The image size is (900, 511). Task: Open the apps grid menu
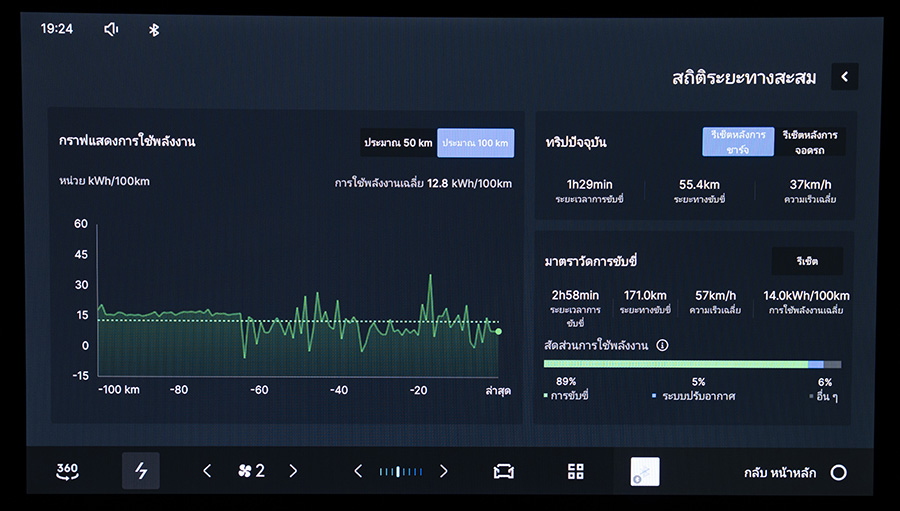(575, 471)
